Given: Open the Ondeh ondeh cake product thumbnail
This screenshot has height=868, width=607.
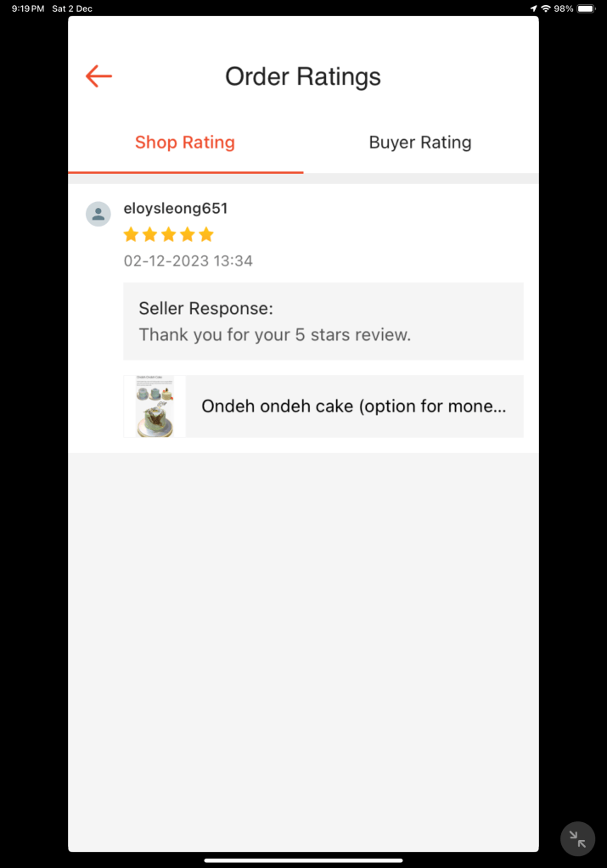Looking at the screenshot, I should [155, 406].
